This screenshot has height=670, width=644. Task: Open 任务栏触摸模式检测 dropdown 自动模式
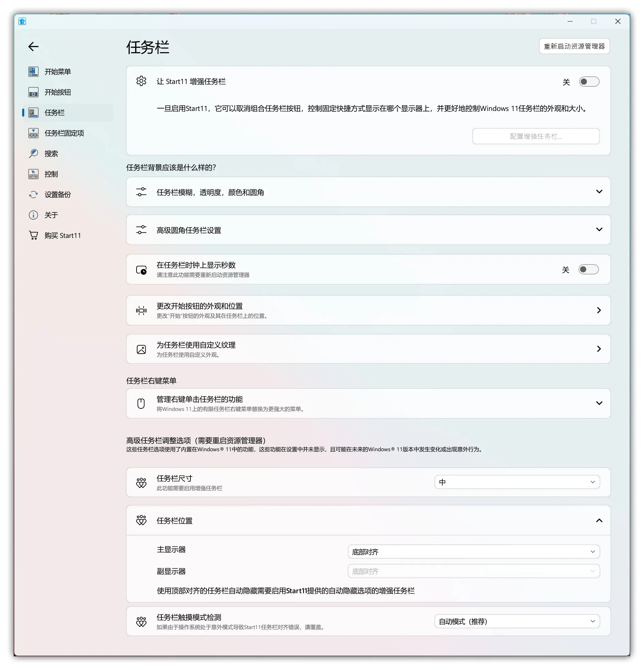[517, 621]
